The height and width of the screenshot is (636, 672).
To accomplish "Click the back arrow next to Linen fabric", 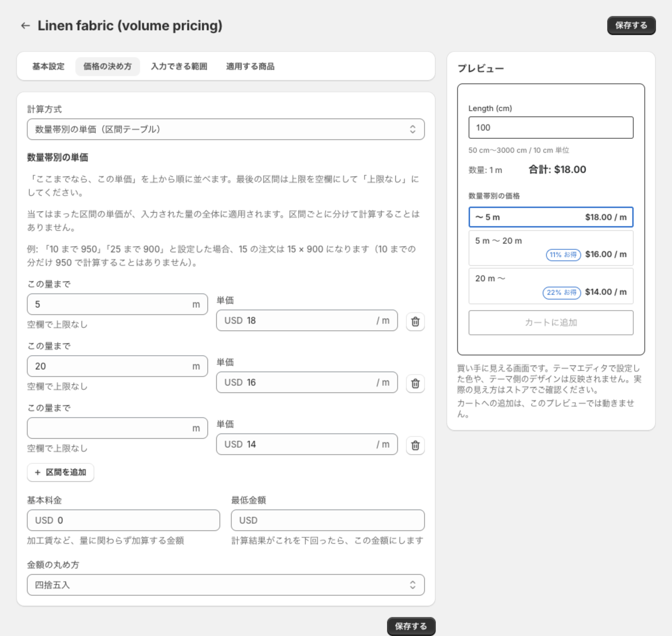I will [26, 26].
